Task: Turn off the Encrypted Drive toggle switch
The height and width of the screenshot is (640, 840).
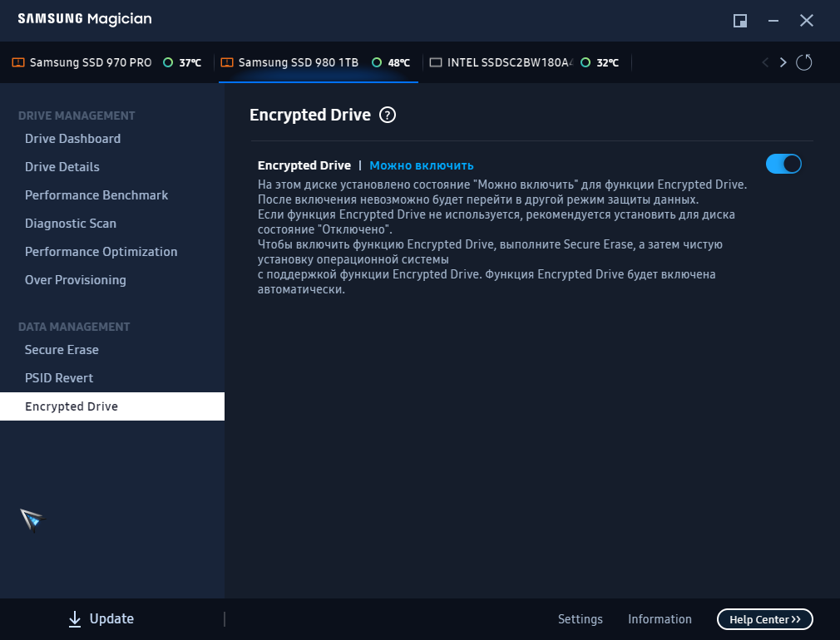Action: 783,164
